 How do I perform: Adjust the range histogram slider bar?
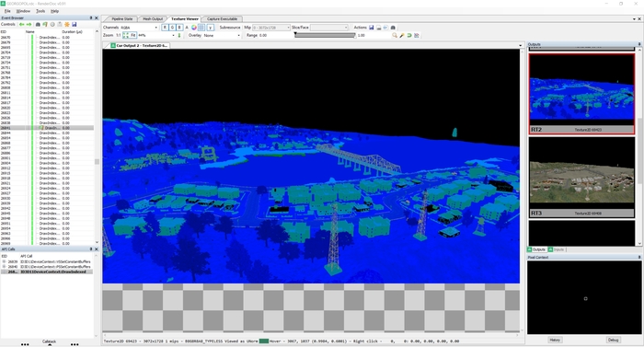pos(325,35)
